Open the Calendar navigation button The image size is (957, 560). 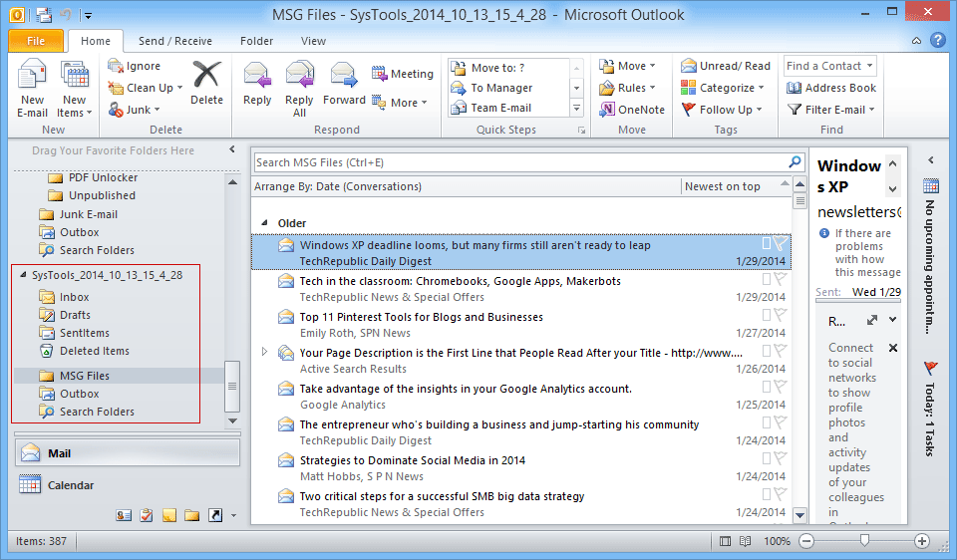[x=128, y=485]
